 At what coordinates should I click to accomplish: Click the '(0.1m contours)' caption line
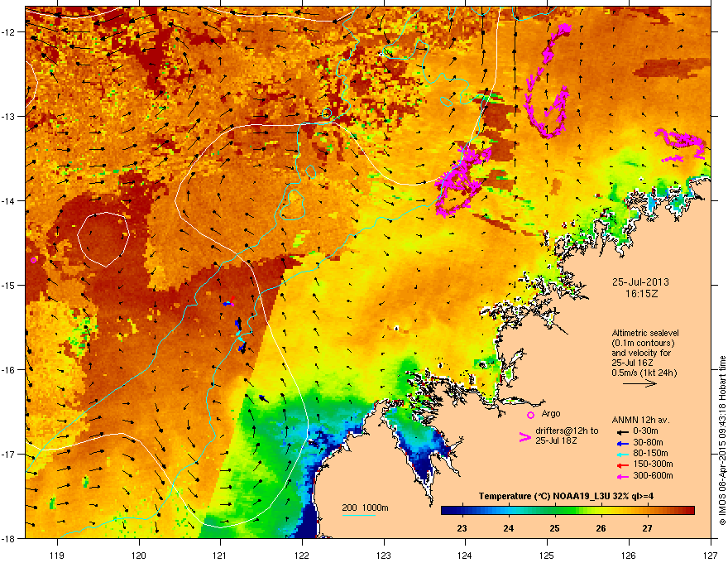[643, 344]
